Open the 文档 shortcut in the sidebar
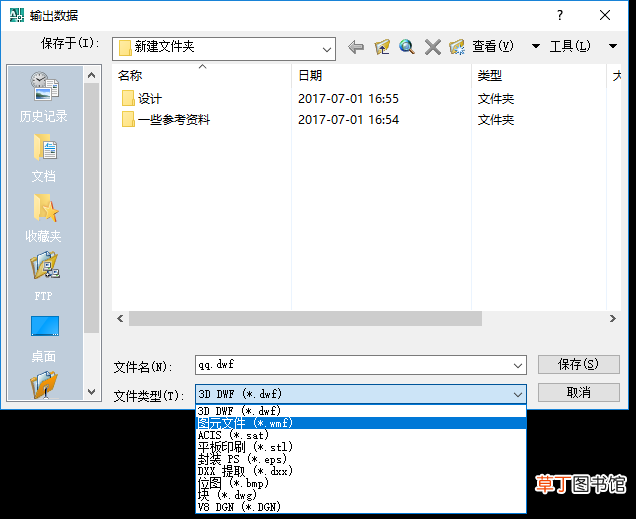636x519 pixels. pyautogui.click(x=44, y=158)
